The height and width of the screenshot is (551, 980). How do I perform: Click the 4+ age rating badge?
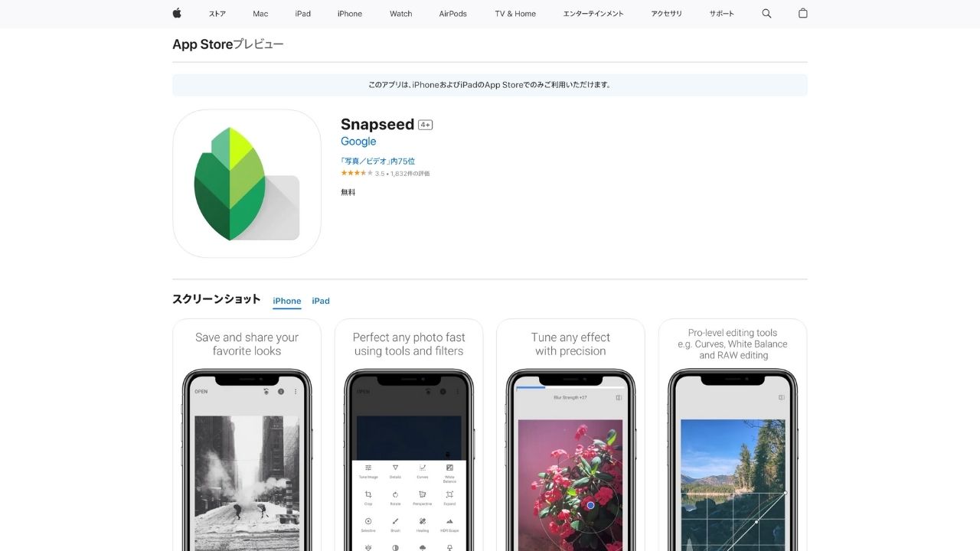point(426,125)
